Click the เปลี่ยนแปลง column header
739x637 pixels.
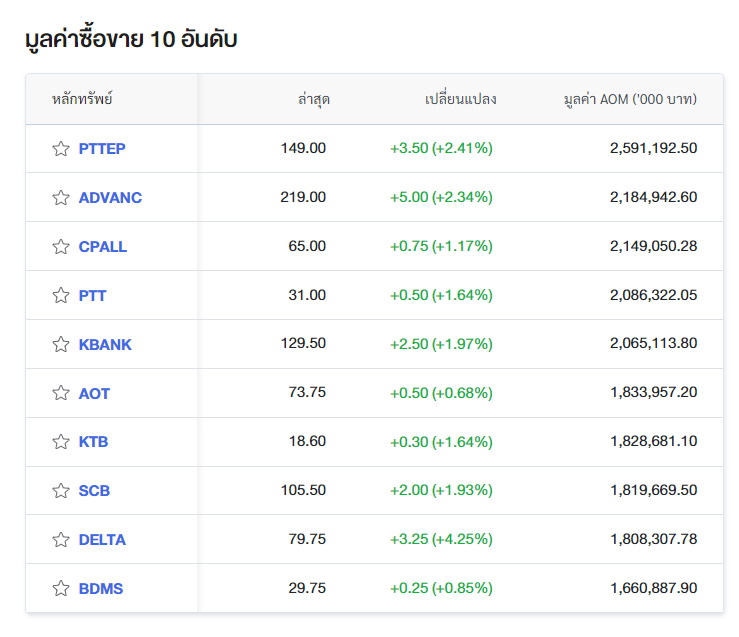[x=460, y=99]
